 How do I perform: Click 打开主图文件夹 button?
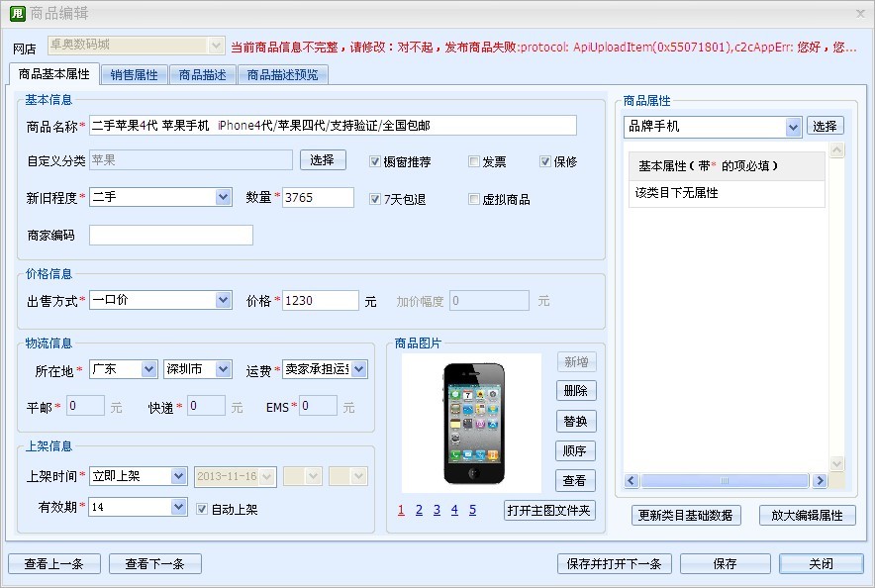coord(549,511)
